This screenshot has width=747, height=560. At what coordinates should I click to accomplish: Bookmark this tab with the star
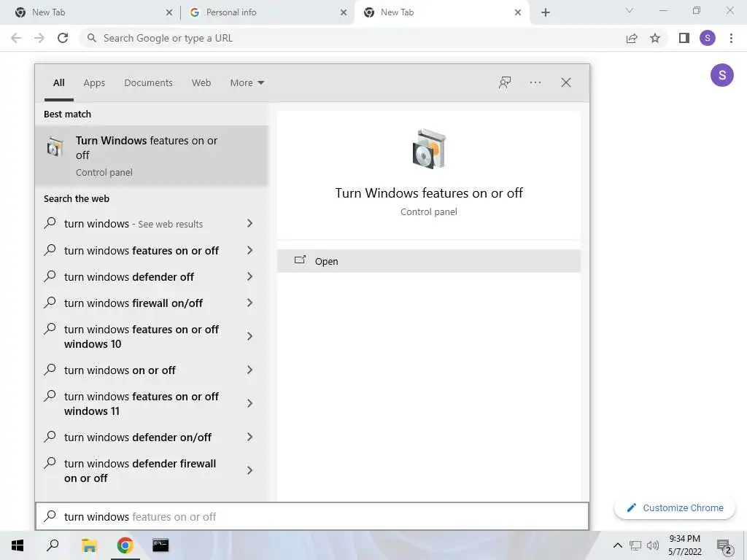[x=655, y=38]
